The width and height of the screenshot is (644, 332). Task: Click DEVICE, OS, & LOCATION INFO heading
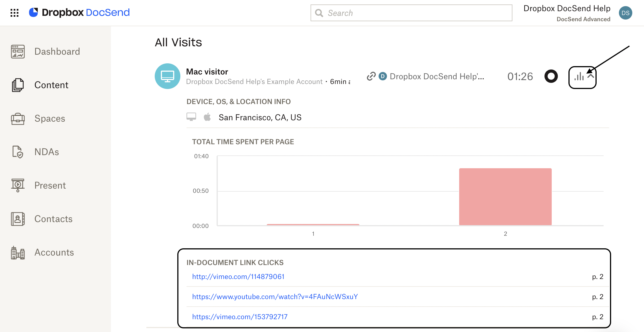[x=239, y=102]
